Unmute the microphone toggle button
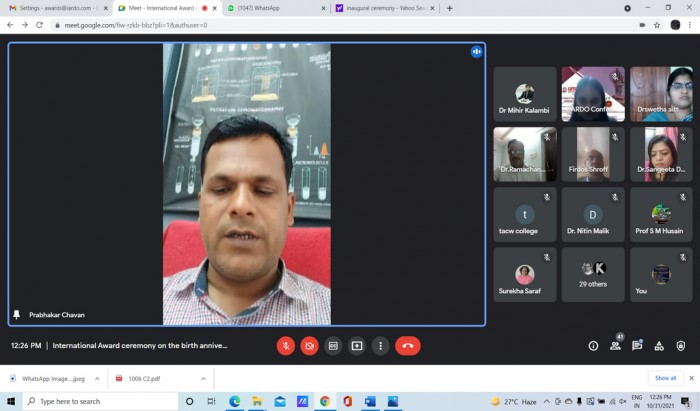Image resolution: width=700 pixels, height=411 pixels. click(286, 346)
